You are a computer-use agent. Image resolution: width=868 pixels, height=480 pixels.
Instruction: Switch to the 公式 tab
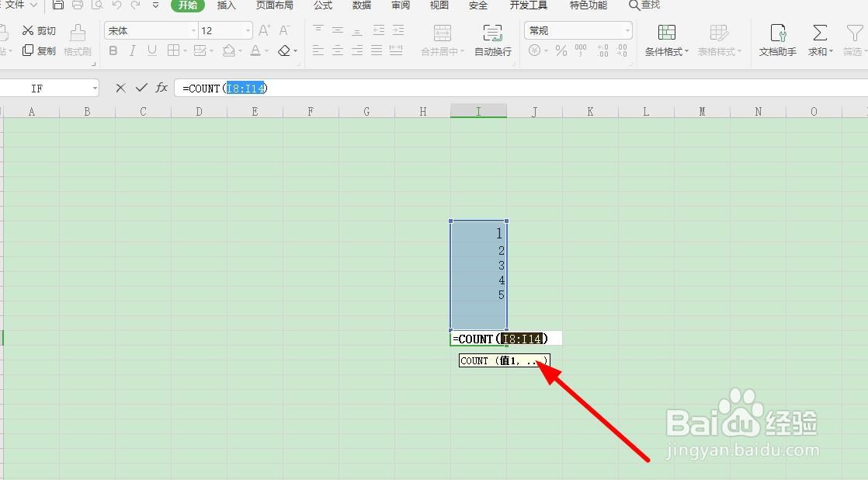tap(323, 5)
